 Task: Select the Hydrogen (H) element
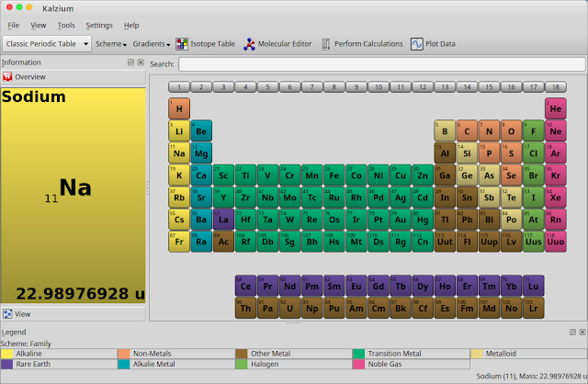[179, 108]
